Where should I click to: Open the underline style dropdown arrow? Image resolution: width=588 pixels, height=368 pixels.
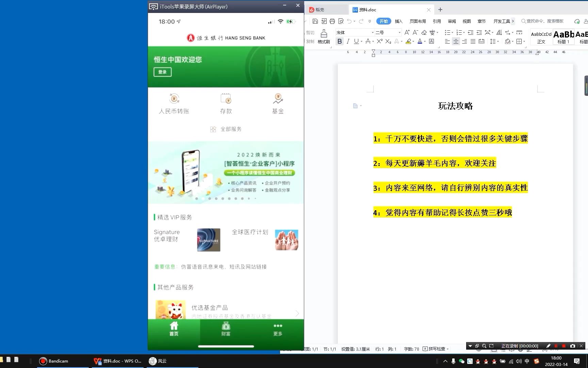click(361, 41)
